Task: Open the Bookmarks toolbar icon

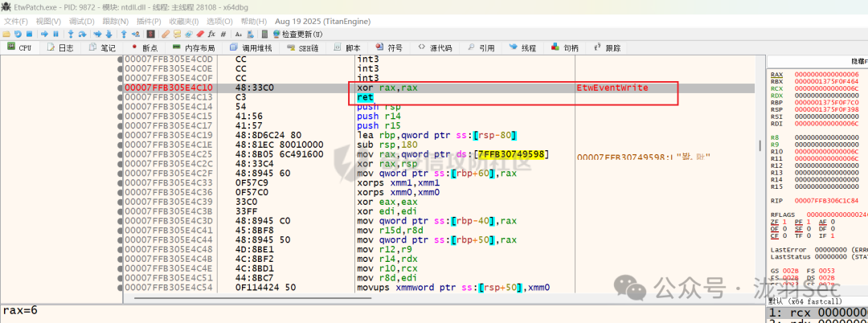Action: (x=200, y=35)
